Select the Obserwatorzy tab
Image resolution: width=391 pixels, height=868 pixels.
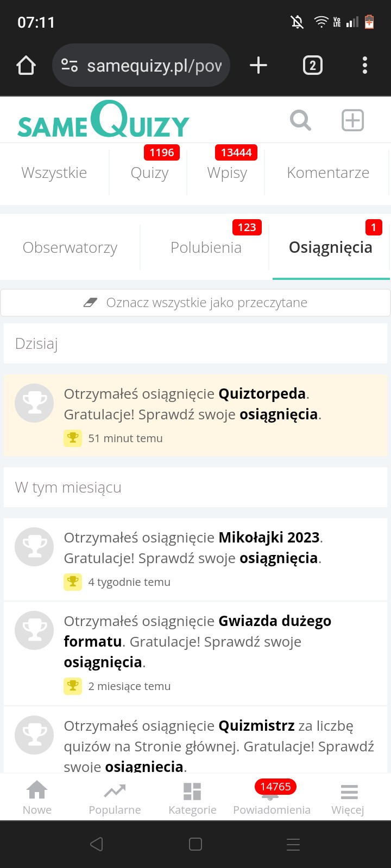[70, 247]
